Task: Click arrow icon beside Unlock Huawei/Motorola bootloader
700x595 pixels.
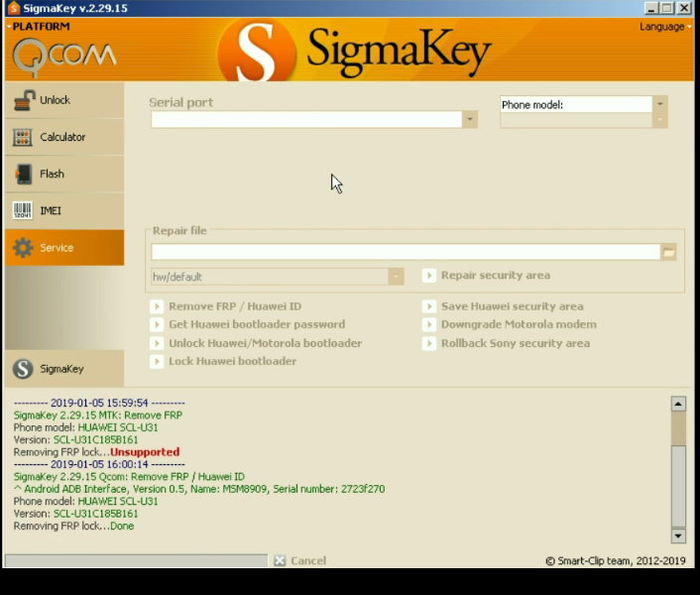Action: tap(157, 343)
